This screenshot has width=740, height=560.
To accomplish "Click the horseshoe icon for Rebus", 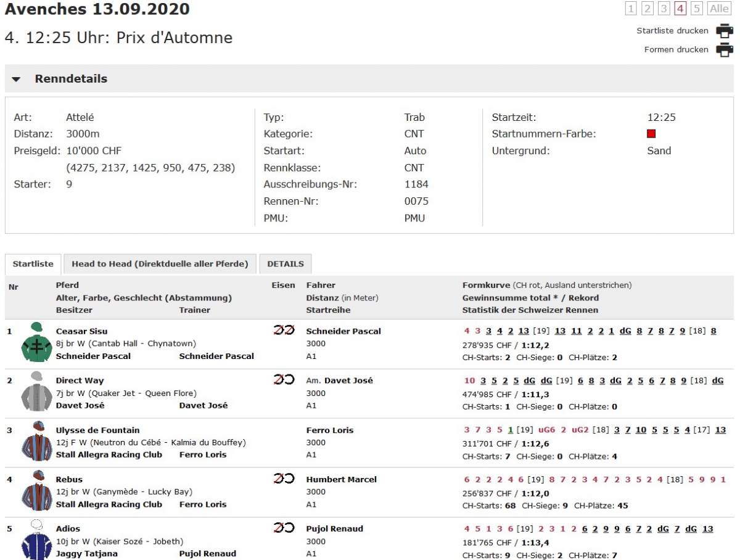I will pyautogui.click(x=284, y=479).
